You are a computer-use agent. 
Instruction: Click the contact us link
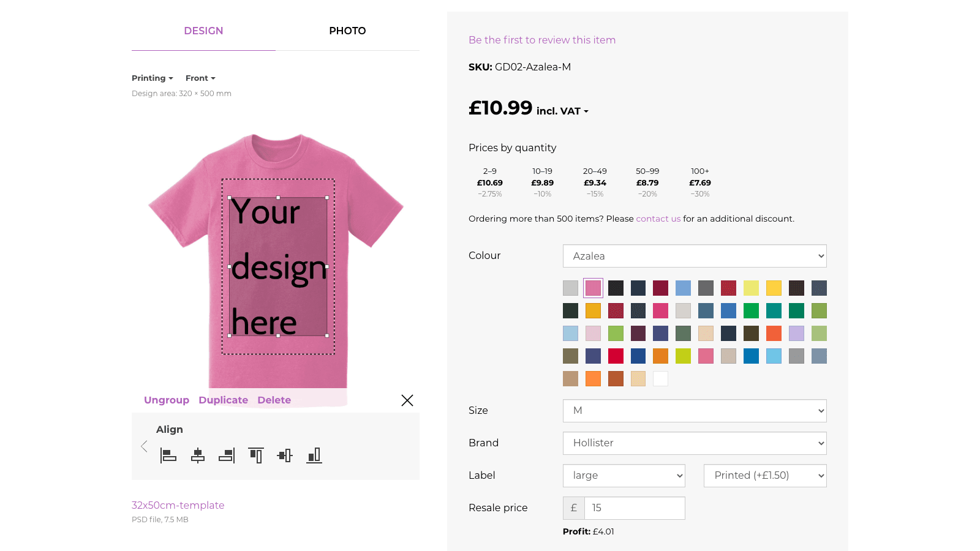coord(658,219)
